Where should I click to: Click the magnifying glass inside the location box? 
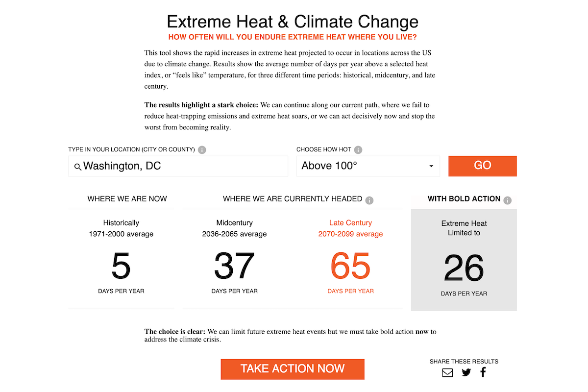(78, 167)
